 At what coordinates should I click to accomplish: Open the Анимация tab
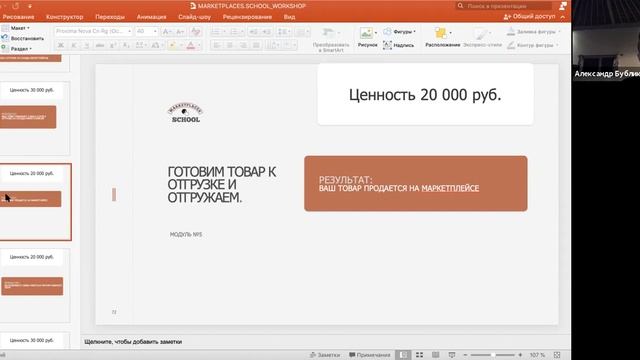pyautogui.click(x=151, y=17)
